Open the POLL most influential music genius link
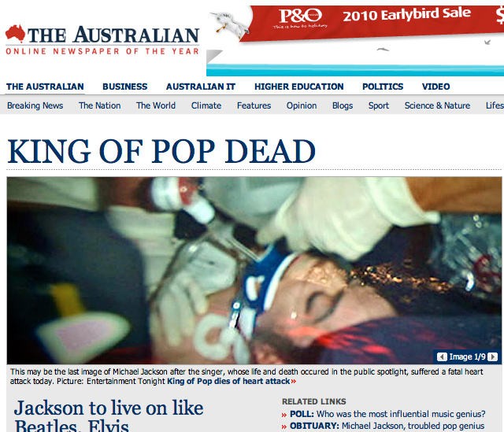 pyautogui.click(x=387, y=414)
